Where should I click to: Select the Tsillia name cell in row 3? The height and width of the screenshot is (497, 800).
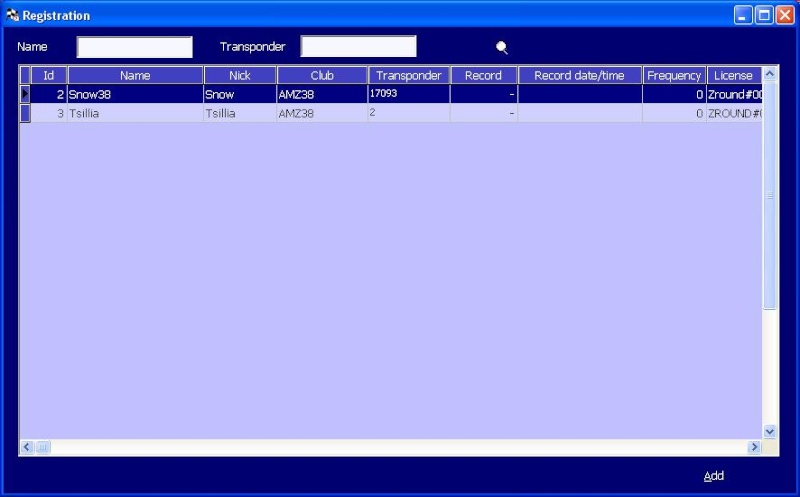click(135, 113)
